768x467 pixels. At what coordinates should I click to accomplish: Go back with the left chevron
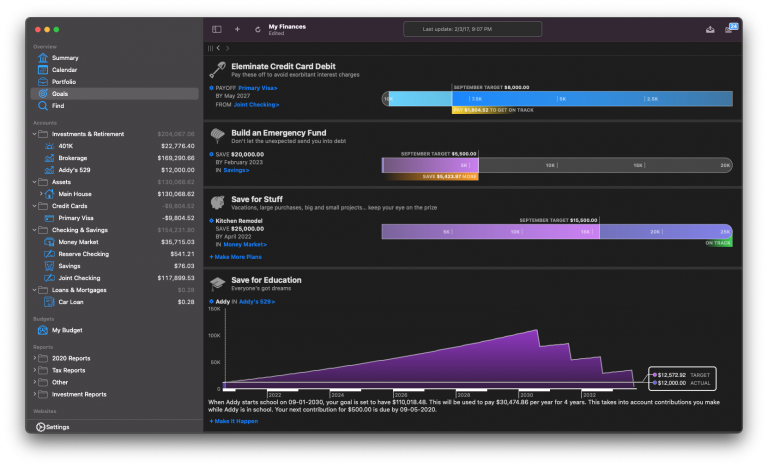click(218, 48)
